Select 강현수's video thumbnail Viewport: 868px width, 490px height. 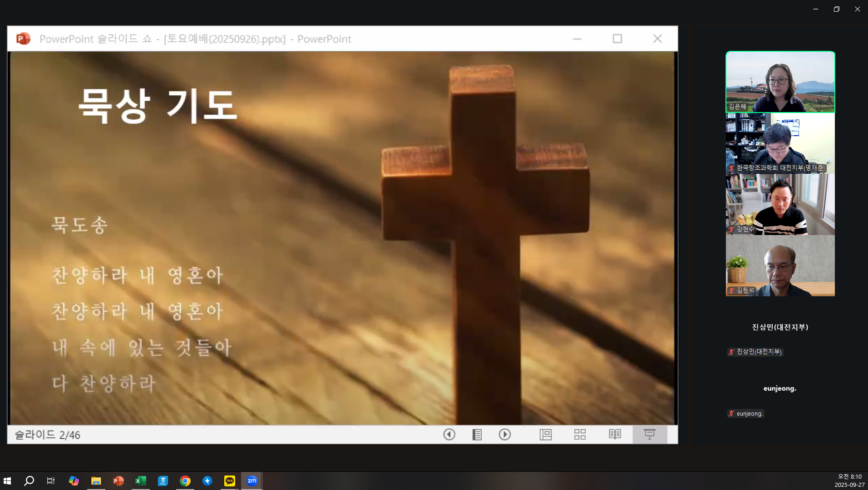coord(780,205)
